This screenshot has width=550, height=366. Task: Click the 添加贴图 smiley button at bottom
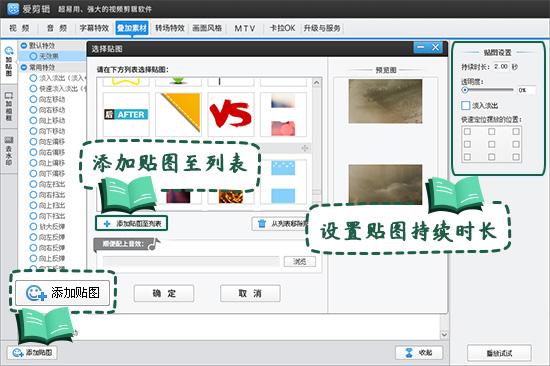pyautogui.click(x=32, y=352)
